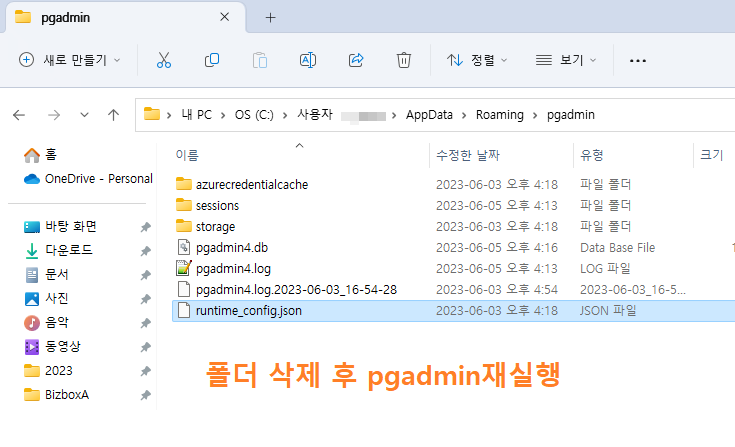The width and height of the screenshot is (735, 447).
Task: Unpin icon next to 동영상
Action: click(146, 347)
